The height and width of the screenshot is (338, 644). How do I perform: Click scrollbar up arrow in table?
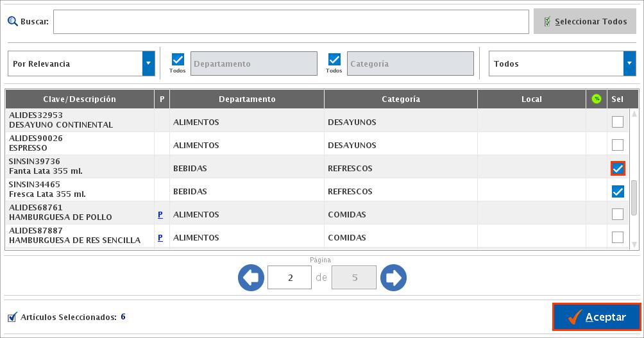pos(634,114)
